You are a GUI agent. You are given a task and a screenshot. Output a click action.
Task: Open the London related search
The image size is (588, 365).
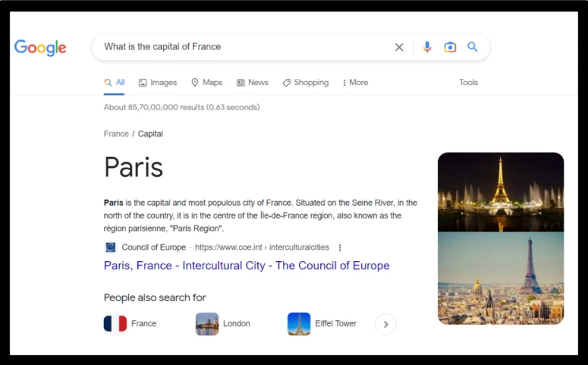pos(236,323)
